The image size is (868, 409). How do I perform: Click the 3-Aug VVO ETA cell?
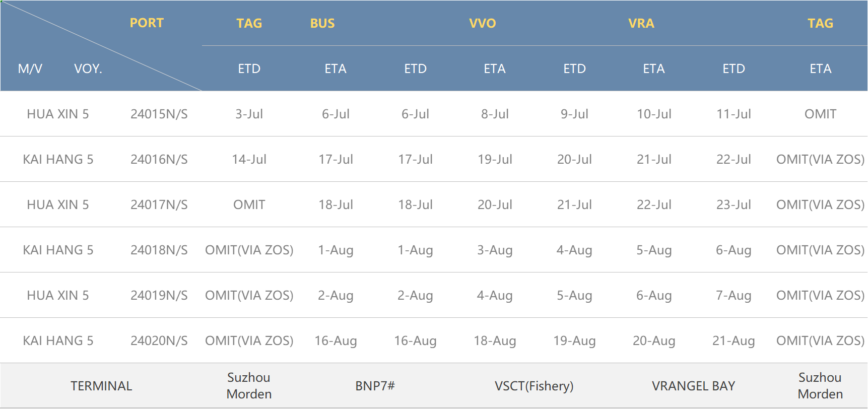pyautogui.click(x=495, y=250)
